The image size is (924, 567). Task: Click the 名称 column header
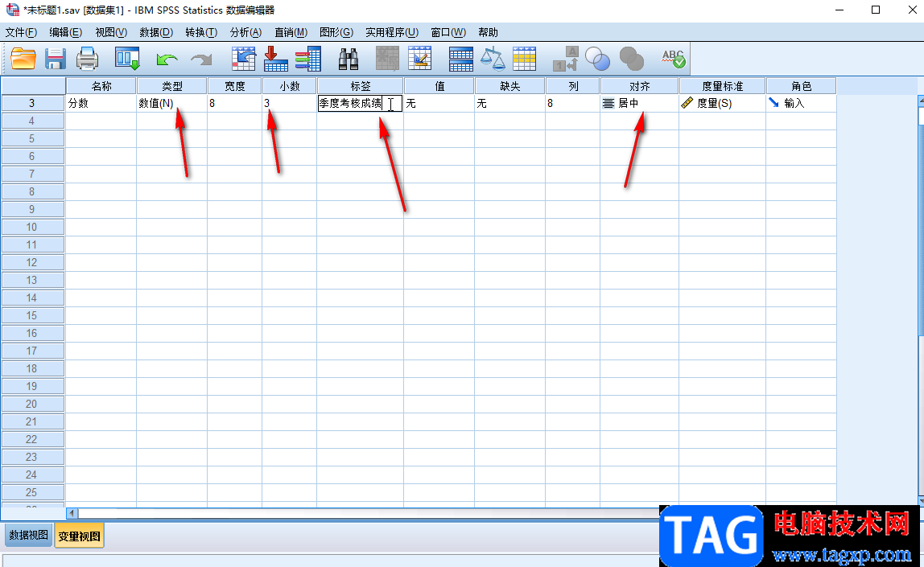101,86
